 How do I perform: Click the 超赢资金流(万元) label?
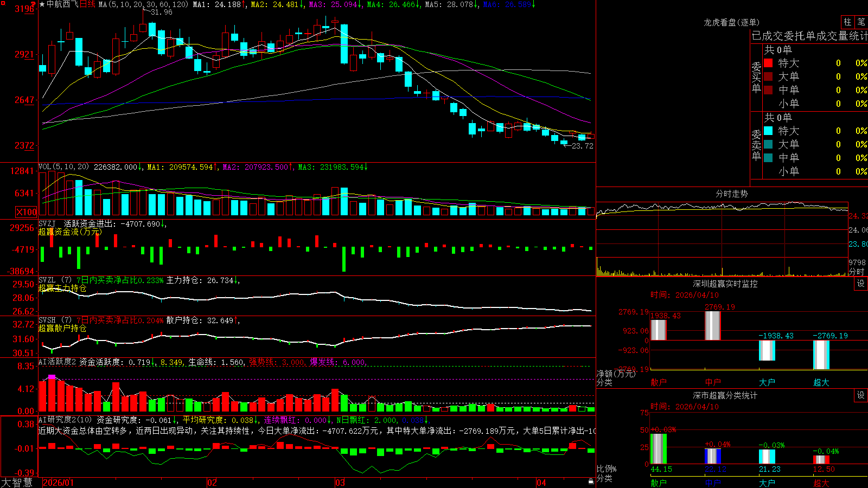(70, 232)
